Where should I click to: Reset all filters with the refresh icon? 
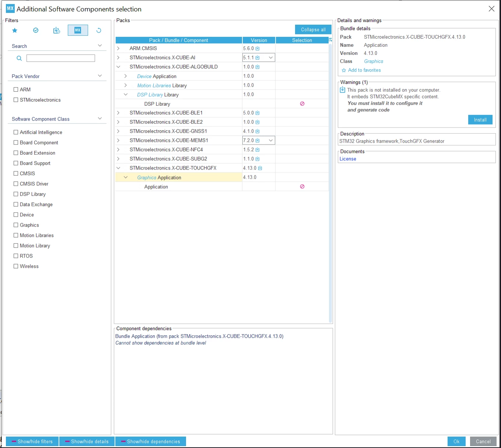[x=99, y=31]
